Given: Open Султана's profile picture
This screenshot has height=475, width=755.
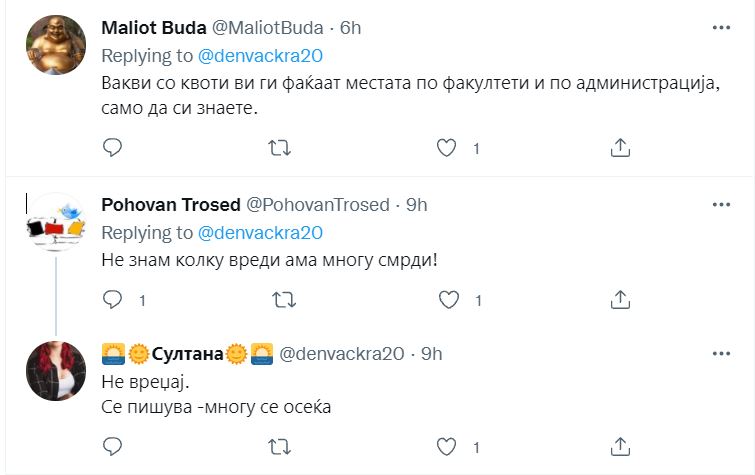Looking at the screenshot, I should coord(54,370).
